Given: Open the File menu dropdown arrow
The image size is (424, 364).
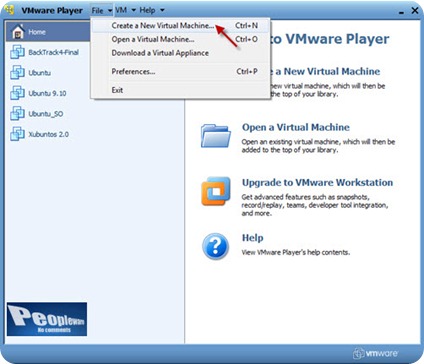Looking at the screenshot, I should click(110, 11).
